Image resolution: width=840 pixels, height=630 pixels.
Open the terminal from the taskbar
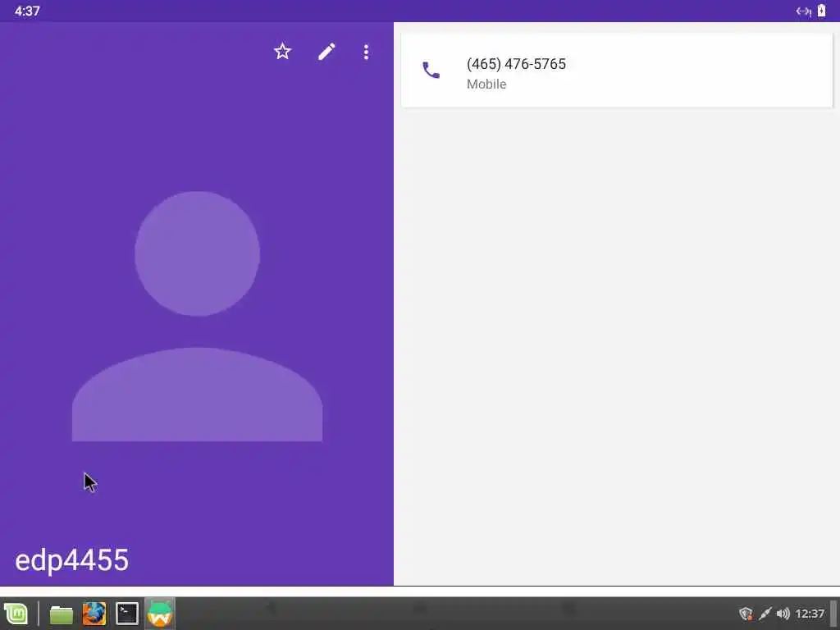click(127, 614)
